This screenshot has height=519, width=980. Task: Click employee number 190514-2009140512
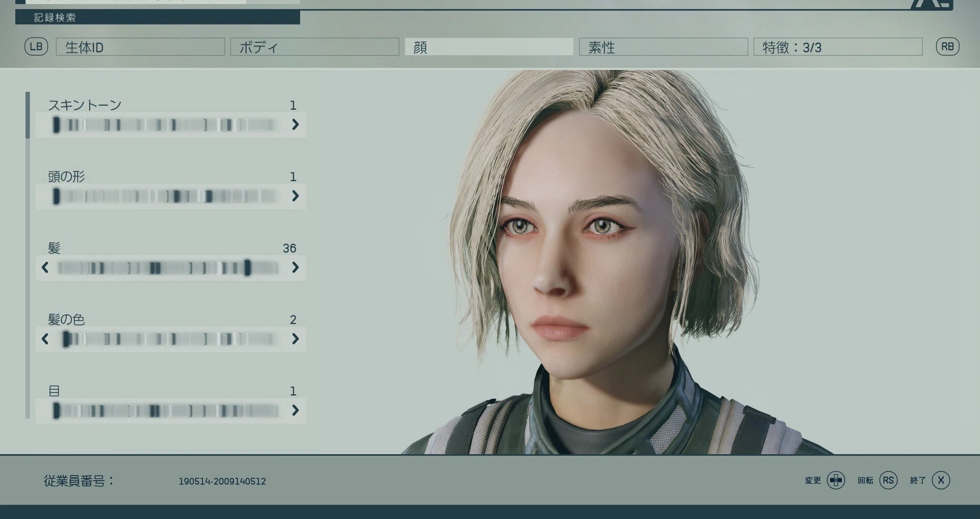(222, 481)
